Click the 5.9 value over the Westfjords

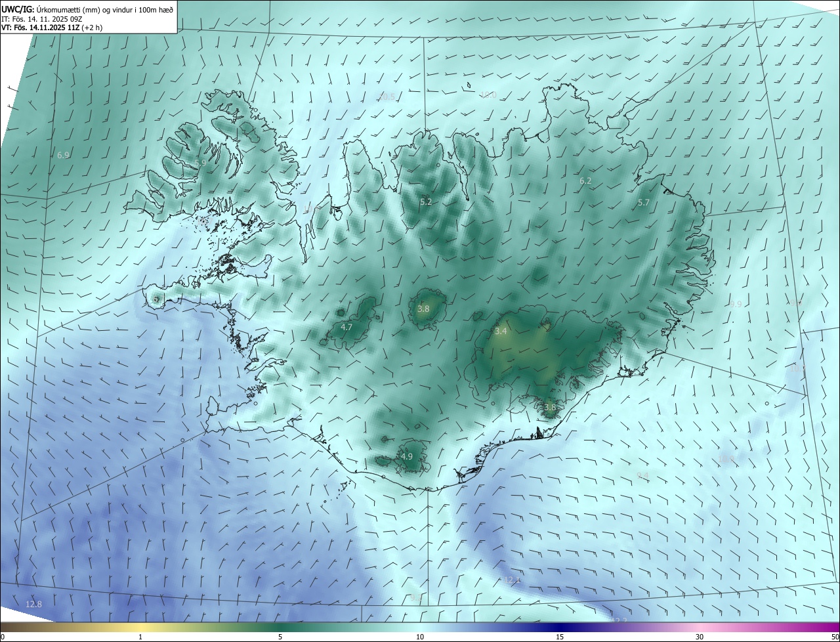click(x=201, y=163)
